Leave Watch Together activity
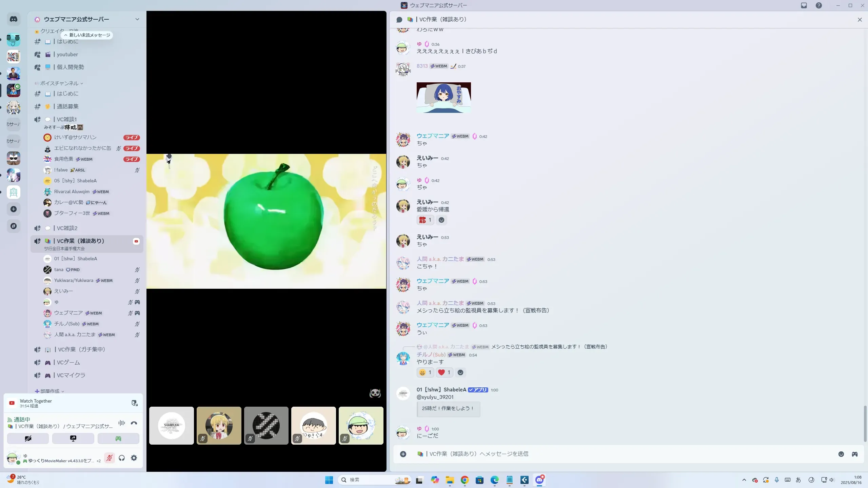Screen dimensions: 868x488 pos(134,403)
